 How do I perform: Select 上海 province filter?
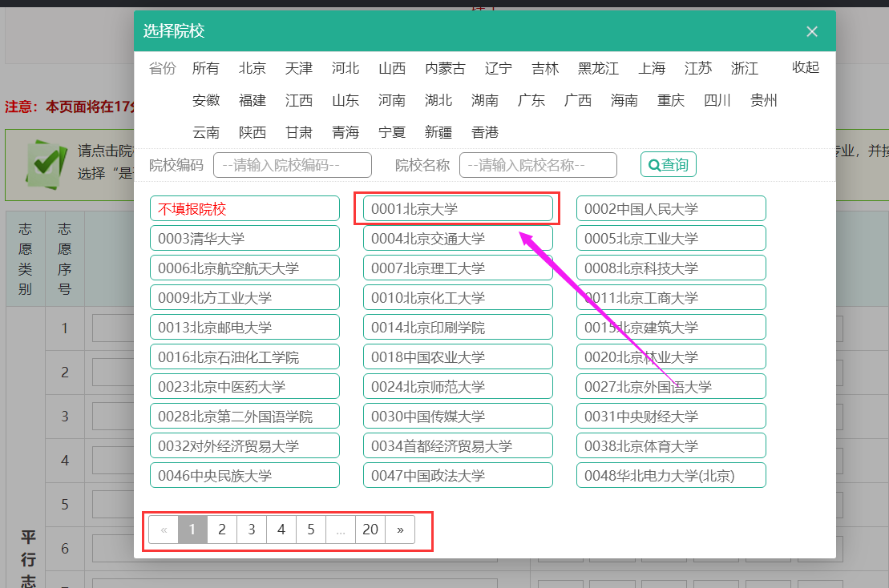651,68
